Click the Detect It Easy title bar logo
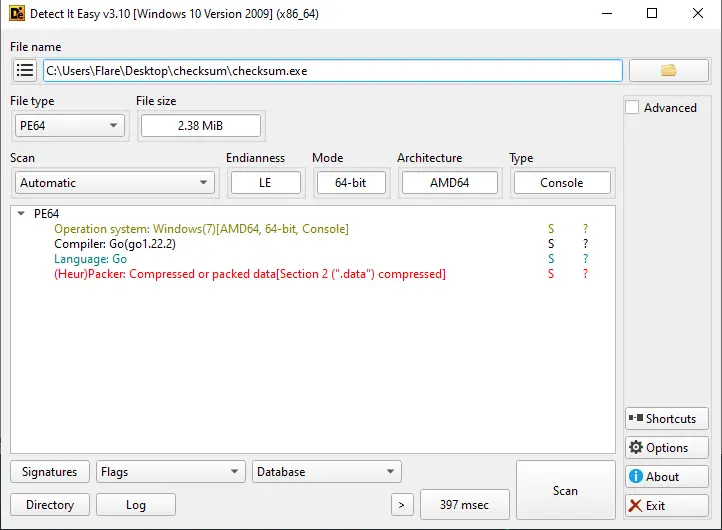 coord(17,13)
